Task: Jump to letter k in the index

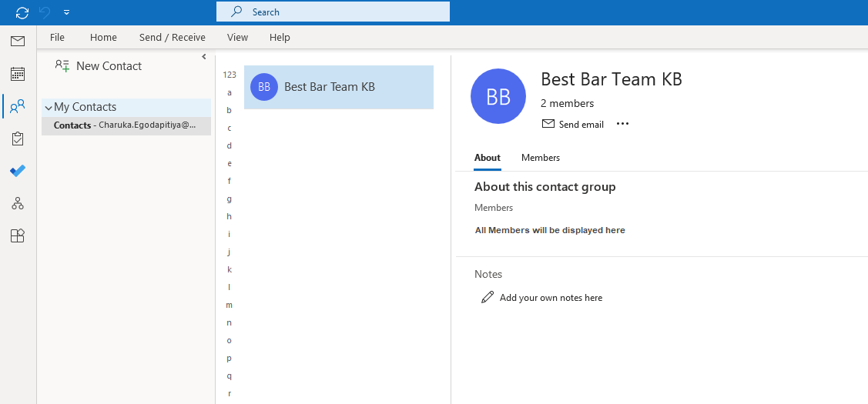Action: point(230,269)
